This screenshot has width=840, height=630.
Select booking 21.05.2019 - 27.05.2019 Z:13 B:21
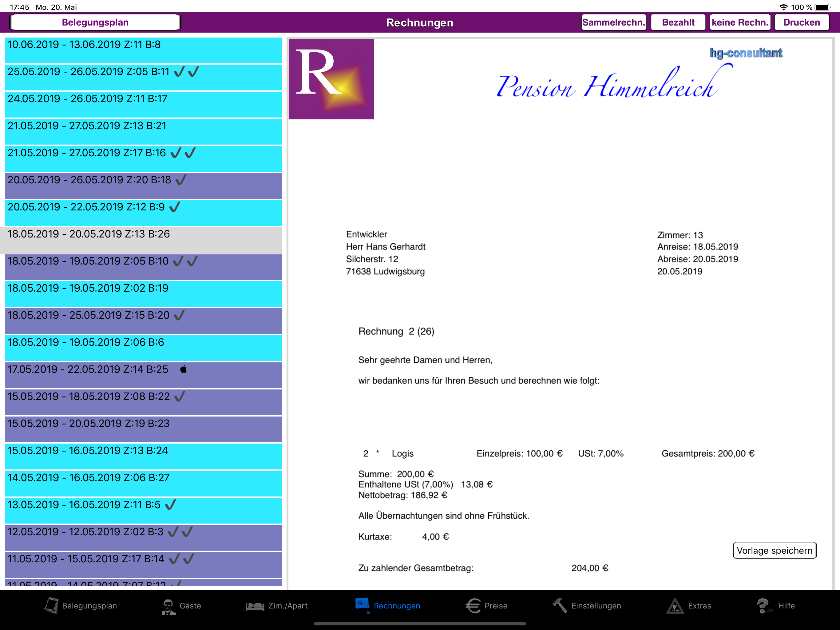tap(143, 131)
